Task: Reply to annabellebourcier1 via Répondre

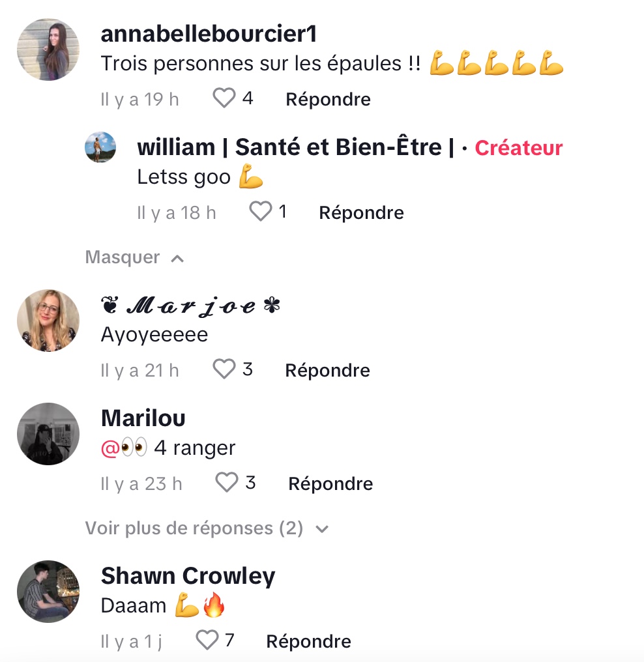Action: coord(328,99)
